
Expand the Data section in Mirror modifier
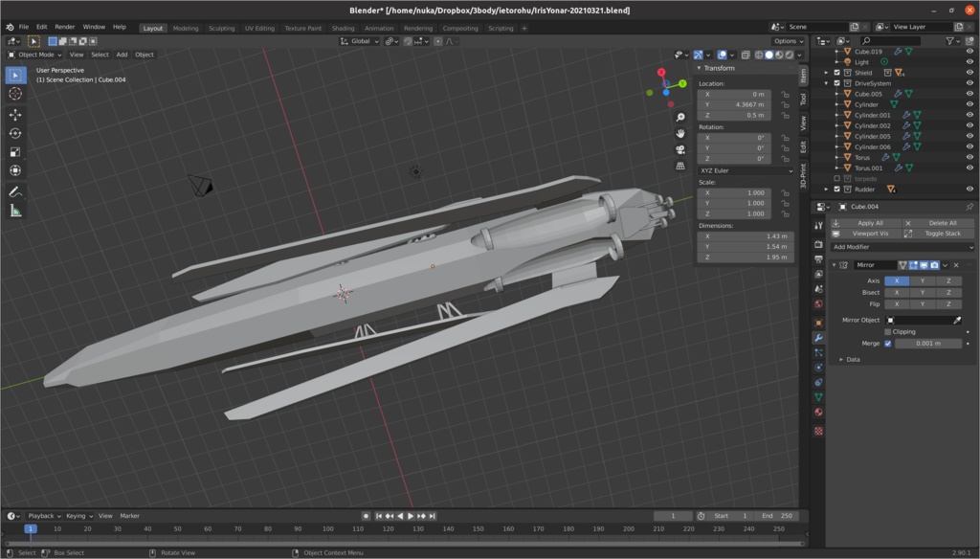pos(848,359)
